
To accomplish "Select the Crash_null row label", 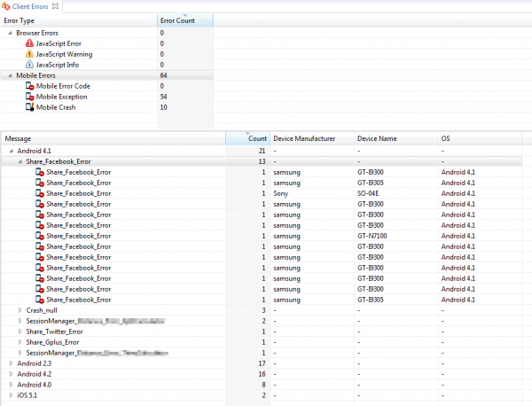I will pos(42,310).
